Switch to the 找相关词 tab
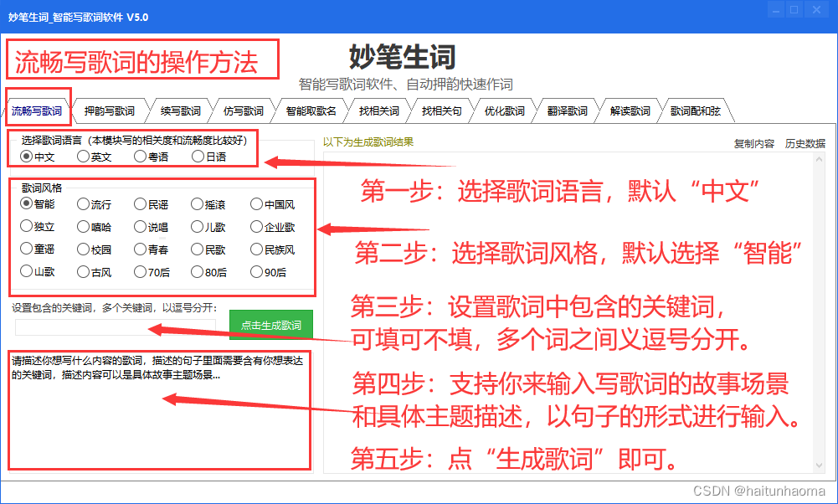This screenshot has height=504, width=838. [379, 111]
